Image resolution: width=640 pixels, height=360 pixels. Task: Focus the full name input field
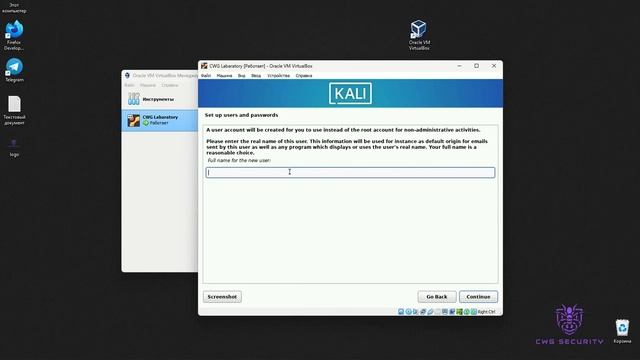tap(350, 172)
